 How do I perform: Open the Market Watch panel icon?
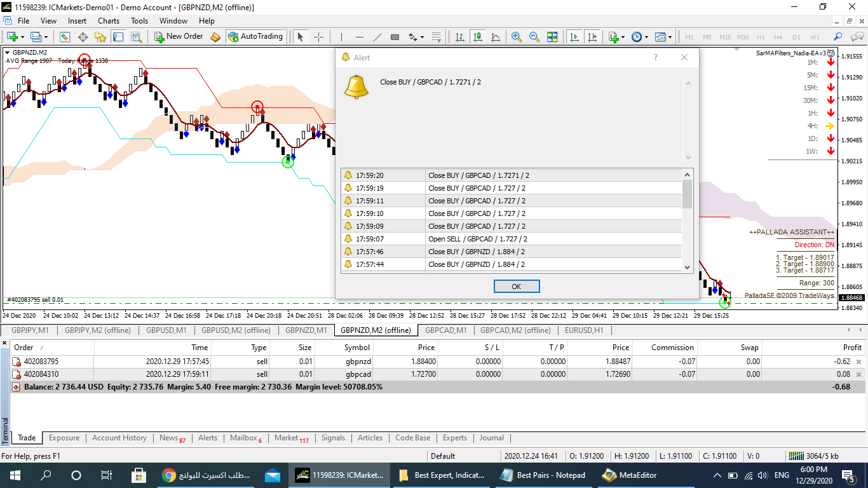tap(65, 37)
